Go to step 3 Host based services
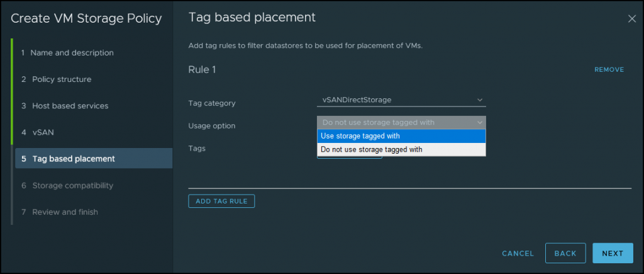The image size is (644, 274). point(65,106)
